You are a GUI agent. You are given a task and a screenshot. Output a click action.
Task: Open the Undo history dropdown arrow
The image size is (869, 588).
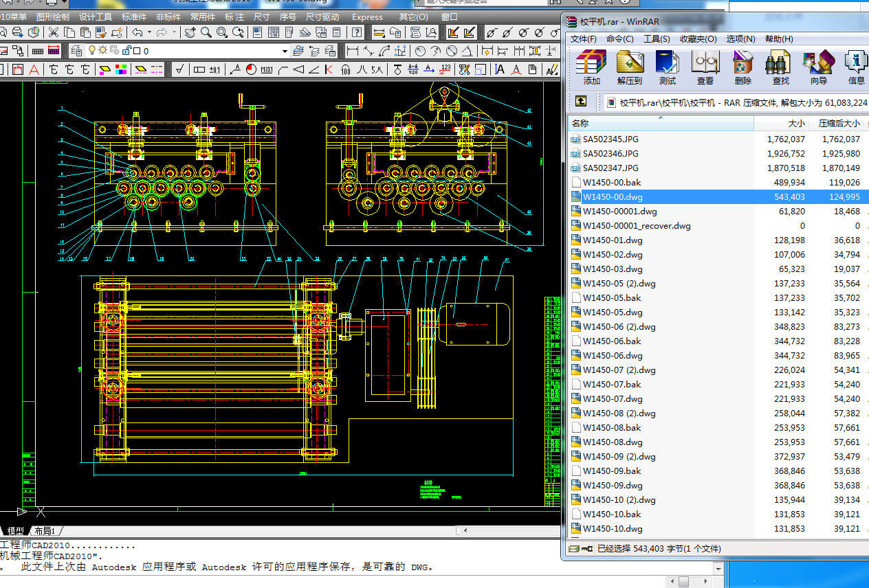tap(148, 32)
